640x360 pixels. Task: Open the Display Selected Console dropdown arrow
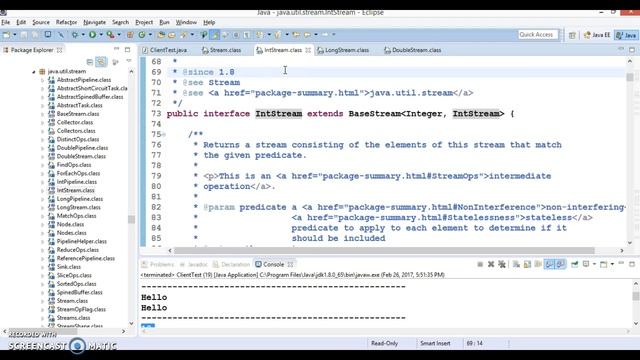click(594, 264)
